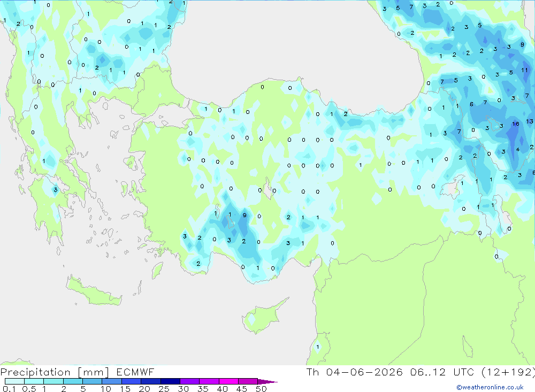Screen dimensions: 535x392
Task: Click legend scale label '50'
Action: [262, 389]
